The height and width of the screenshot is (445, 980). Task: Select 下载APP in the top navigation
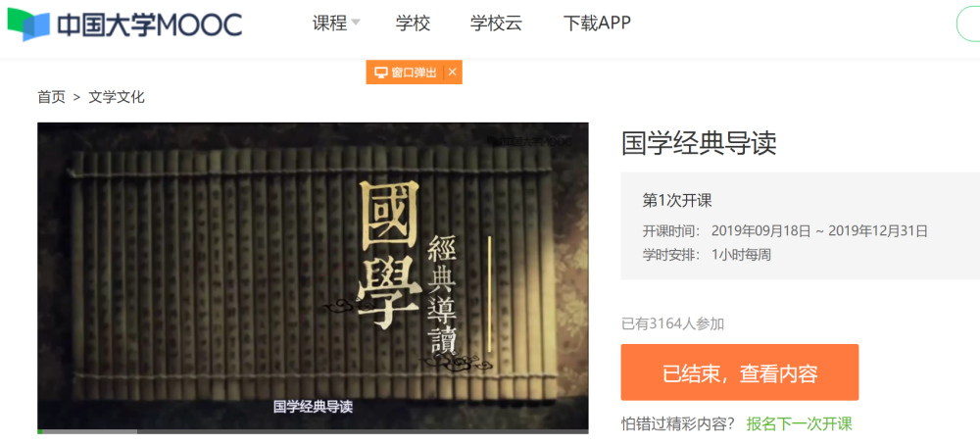(x=597, y=24)
